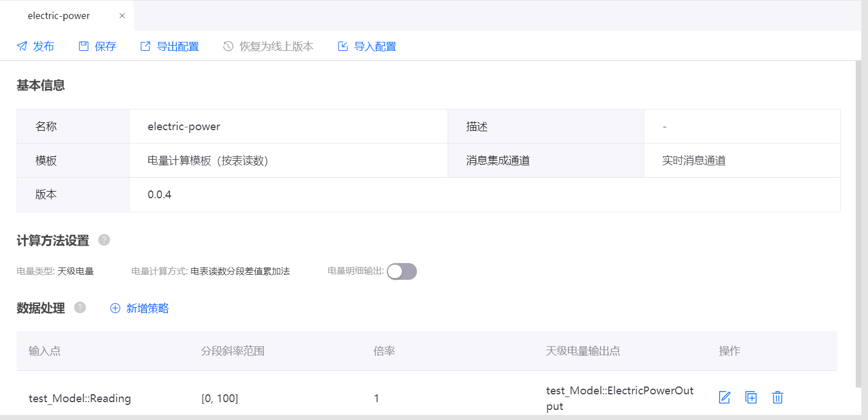Open help tooltip beside 计算方法设置
Viewport: 868px width, 420px height.
click(104, 240)
